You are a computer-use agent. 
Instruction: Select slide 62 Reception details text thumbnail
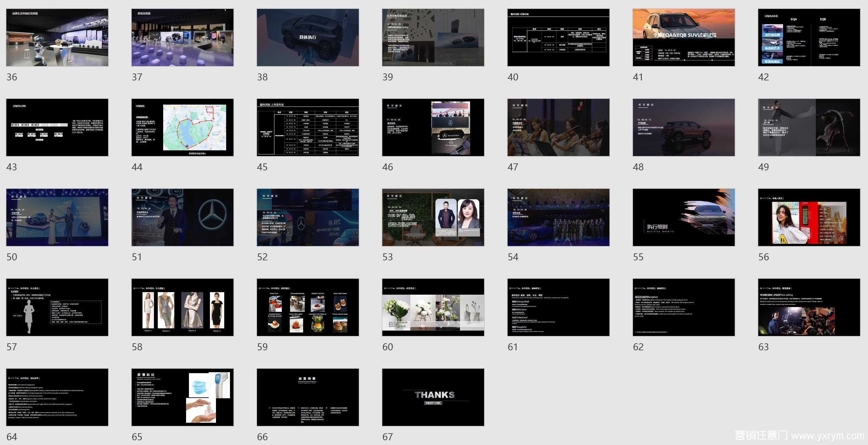point(684,307)
